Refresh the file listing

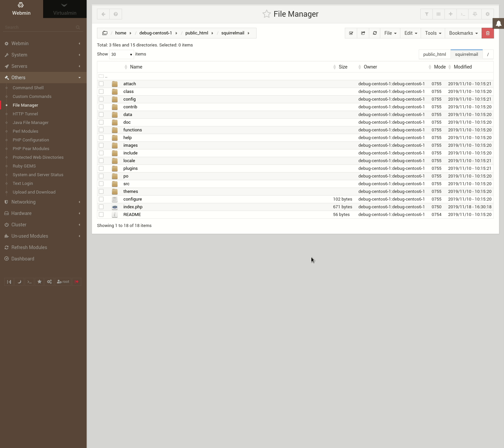coord(375,33)
